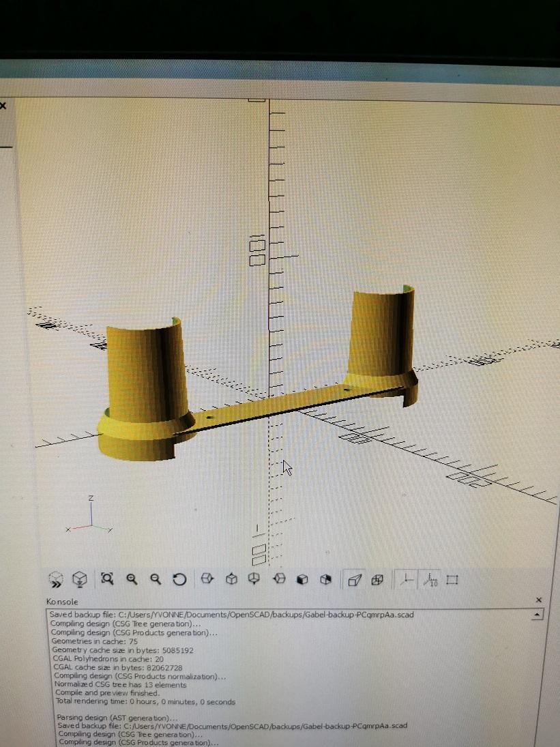Toggle Show Axes in the viewport
Screen dimensions: 560x747
click(407, 580)
